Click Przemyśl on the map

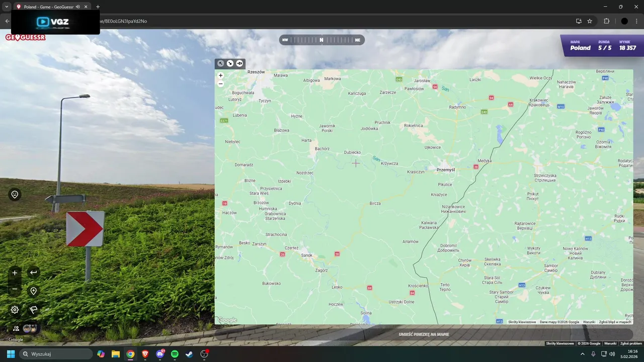click(446, 170)
